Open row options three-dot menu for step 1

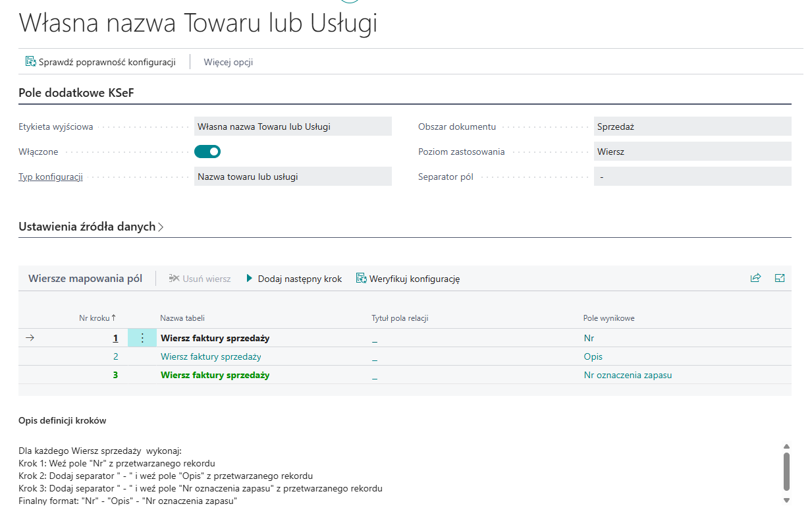[x=142, y=338]
